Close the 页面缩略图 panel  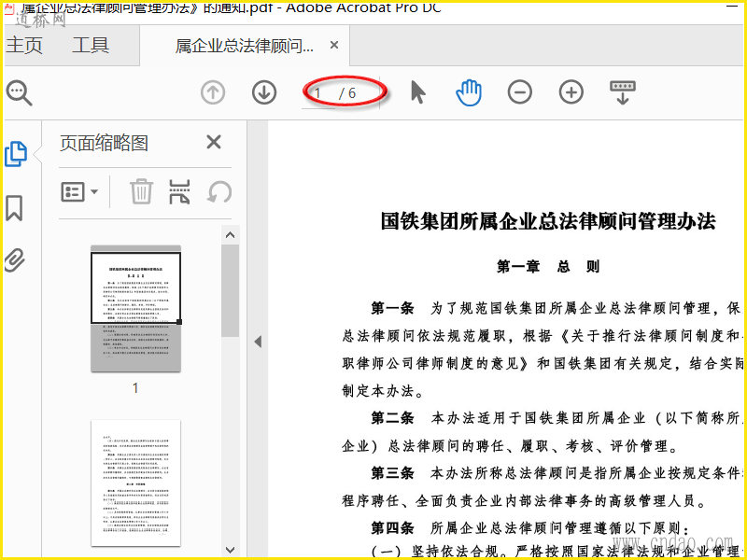(x=214, y=142)
